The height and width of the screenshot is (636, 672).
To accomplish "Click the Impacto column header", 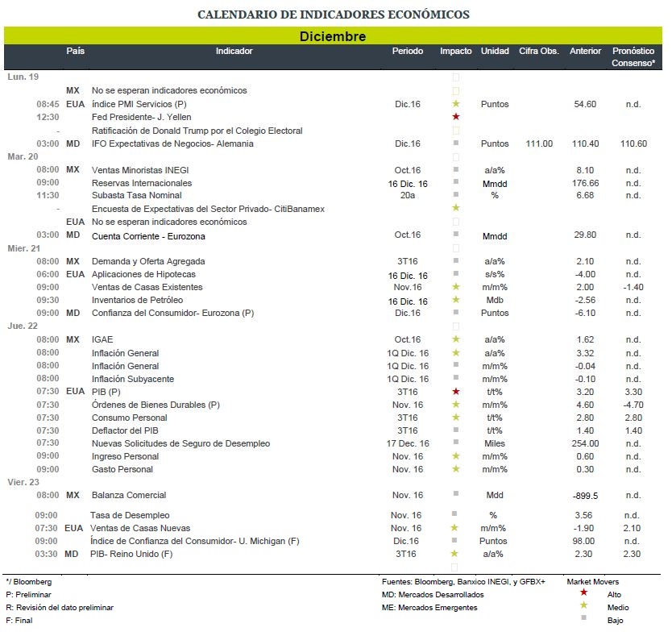I will 455,51.
